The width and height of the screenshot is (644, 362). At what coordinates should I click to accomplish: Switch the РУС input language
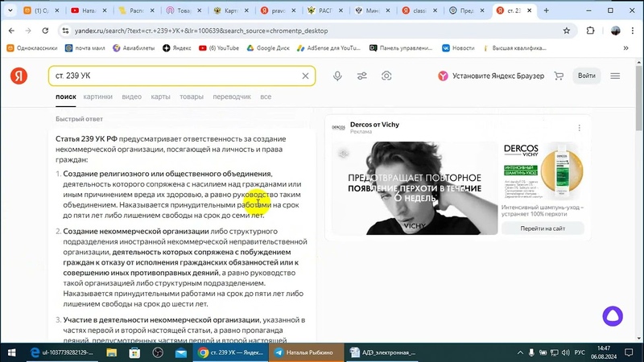coord(580,352)
